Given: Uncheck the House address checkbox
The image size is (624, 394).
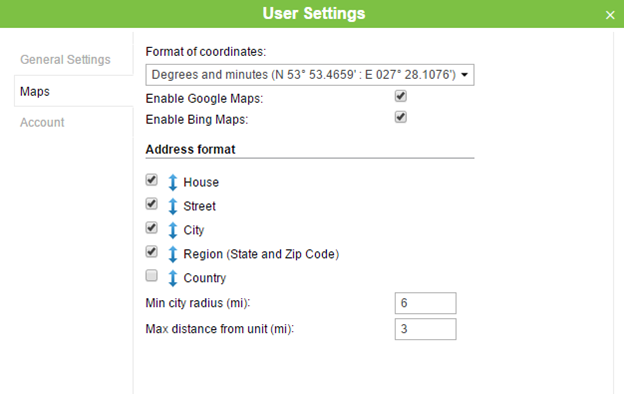Looking at the screenshot, I should (151, 180).
